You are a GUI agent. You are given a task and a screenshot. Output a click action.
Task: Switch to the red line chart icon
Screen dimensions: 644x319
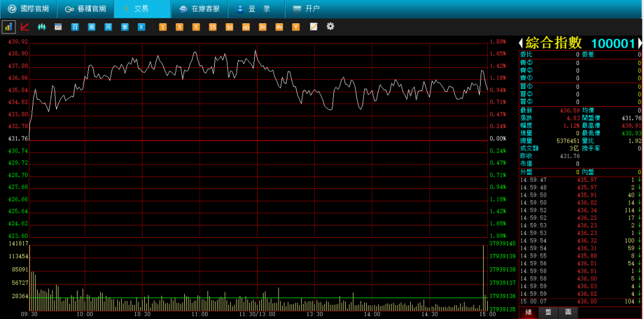25,27
